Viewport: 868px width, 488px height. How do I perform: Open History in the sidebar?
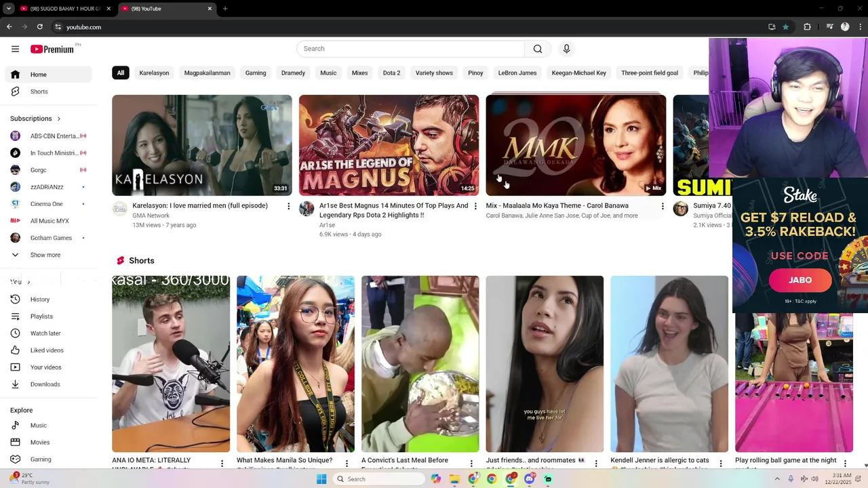coord(47,300)
